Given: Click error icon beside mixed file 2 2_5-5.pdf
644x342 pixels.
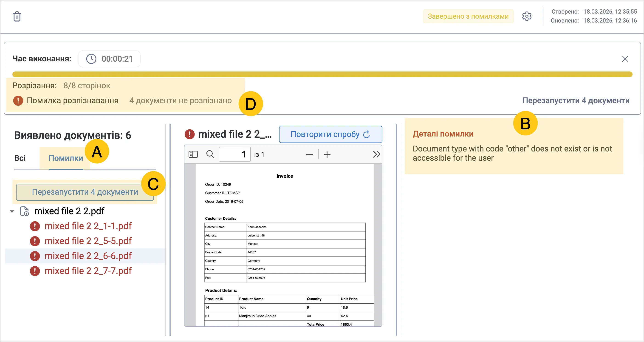Looking at the screenshot, I should (x=35, y=241).
